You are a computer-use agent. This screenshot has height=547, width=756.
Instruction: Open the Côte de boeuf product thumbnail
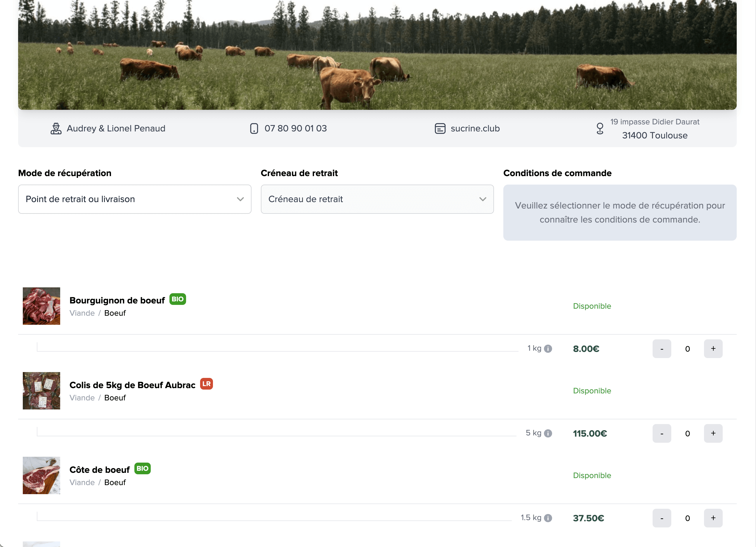click(x=41, y=475)
